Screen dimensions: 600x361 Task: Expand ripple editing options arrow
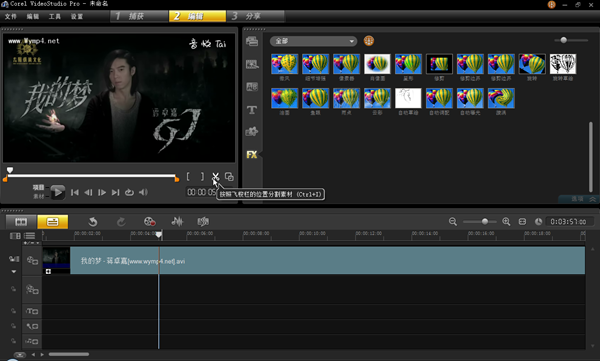(14, 271)
